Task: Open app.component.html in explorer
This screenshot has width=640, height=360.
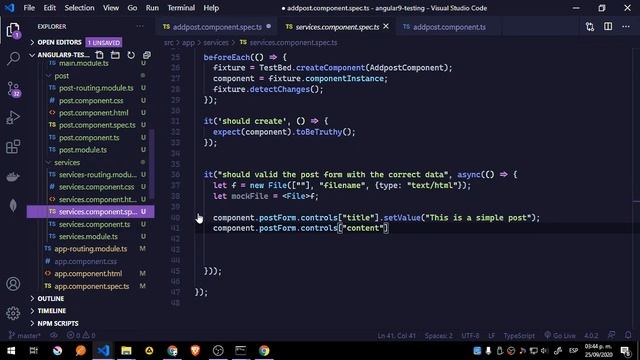Action: pyautogui.click(x=88, y=273)
